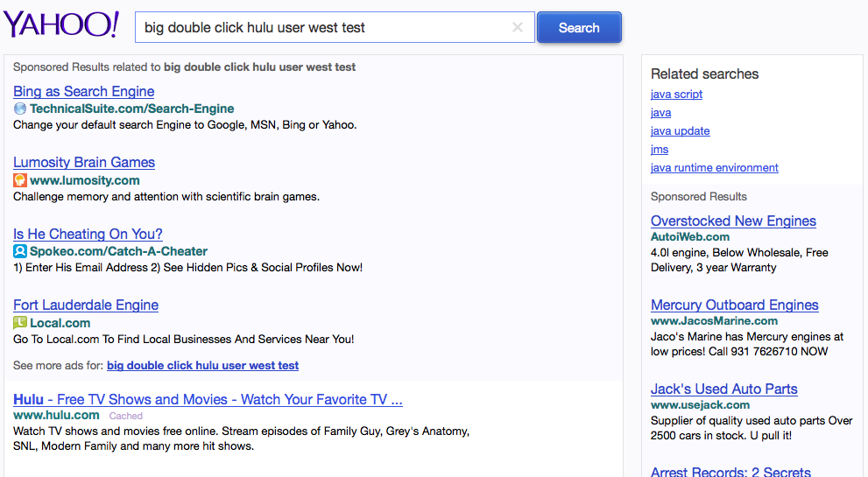Select related search java script

(x=676, y=94)
